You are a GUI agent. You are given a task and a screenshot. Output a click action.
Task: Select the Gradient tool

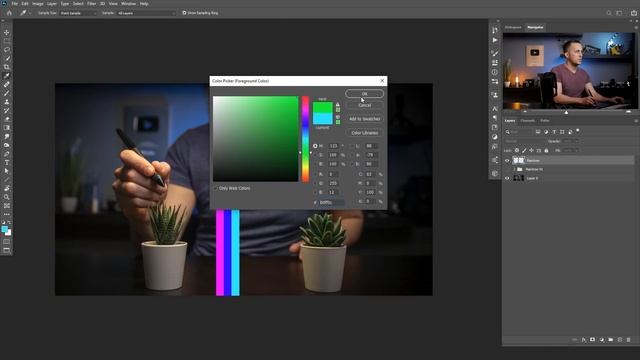[7, 128]
